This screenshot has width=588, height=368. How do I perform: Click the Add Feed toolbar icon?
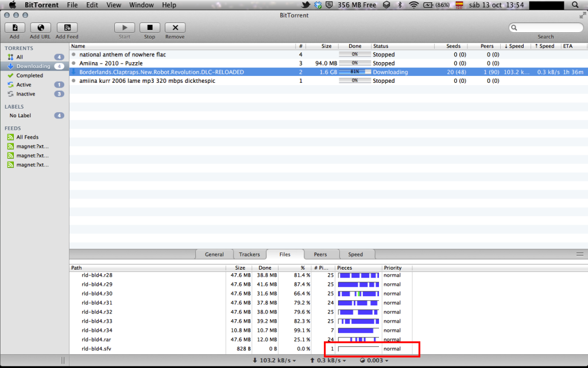coord(67,28)
